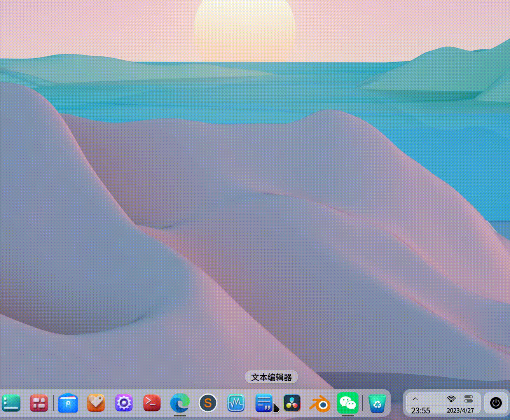Open Control Center gear icon
Screen dimensions: 510x420
click(124, 403)
